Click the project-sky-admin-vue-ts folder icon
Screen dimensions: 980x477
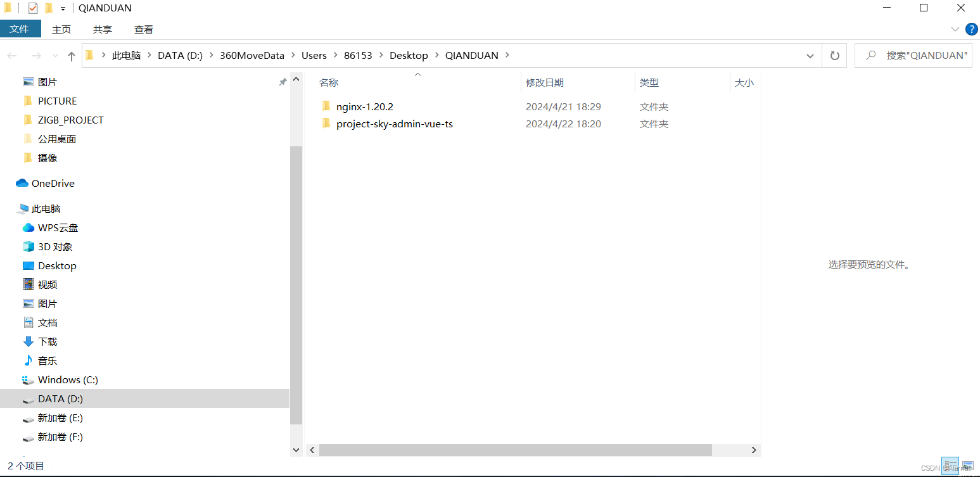(x=326, y=124)
